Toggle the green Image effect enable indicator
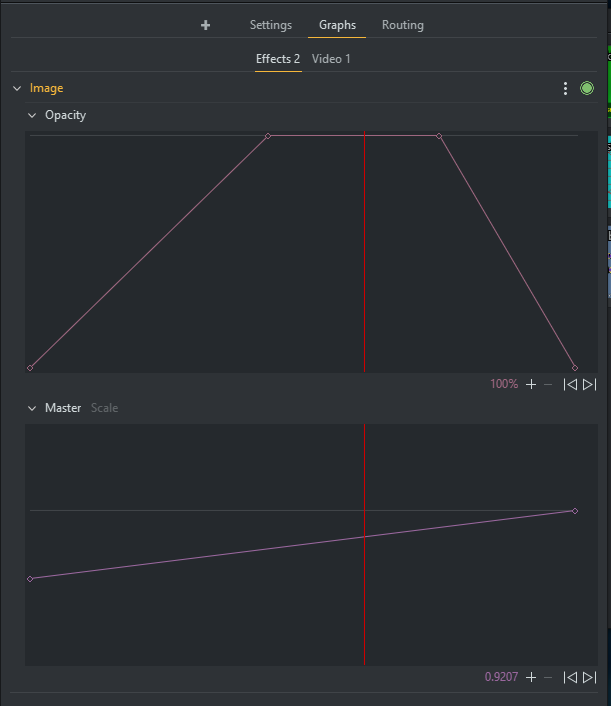The image size is (611, 706). (x=587, y=88)
